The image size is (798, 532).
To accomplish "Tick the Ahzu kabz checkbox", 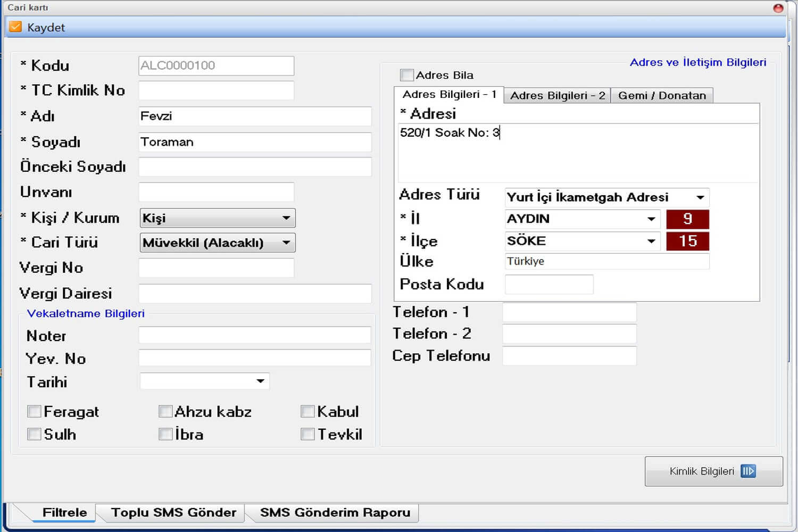I will tap(165, 412).
